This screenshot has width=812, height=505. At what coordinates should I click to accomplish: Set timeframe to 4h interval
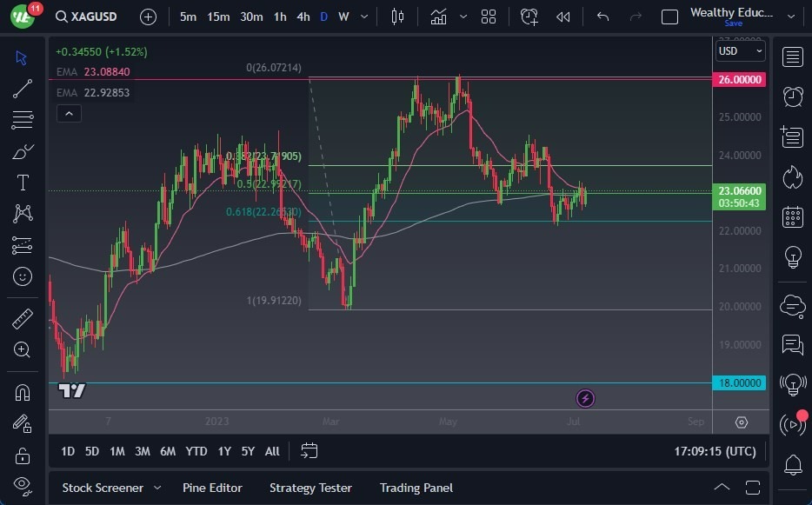(x=303, y=17)
